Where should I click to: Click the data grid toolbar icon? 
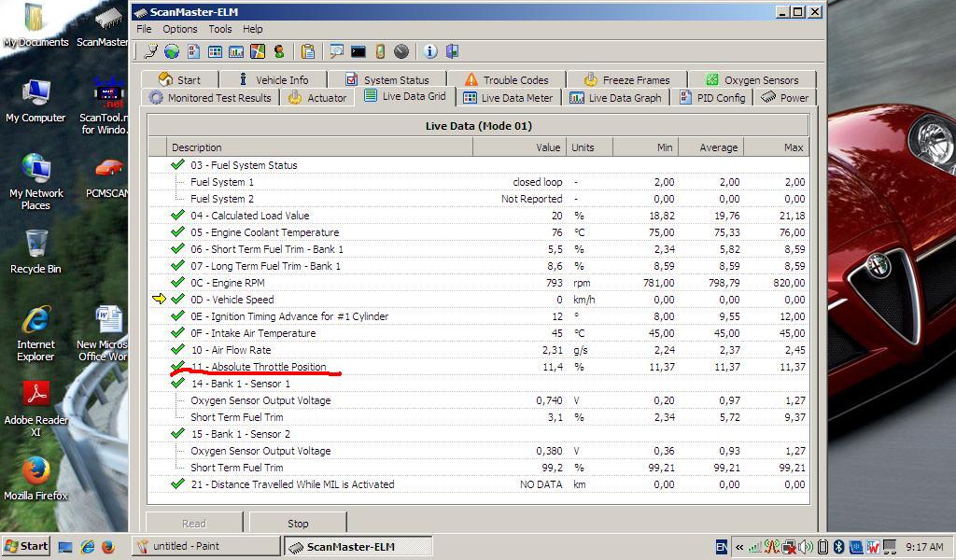pyautogui.click(x=215, y=51)
